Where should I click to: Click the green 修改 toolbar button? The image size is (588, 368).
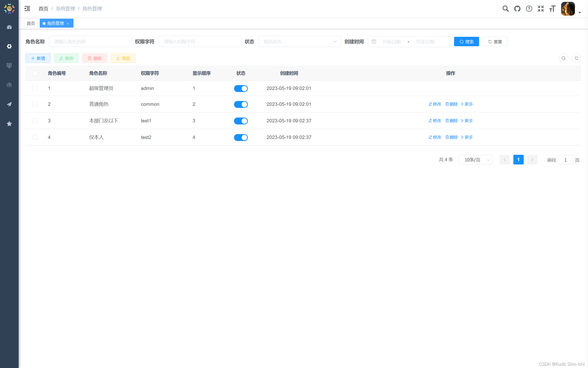point(66,58)
